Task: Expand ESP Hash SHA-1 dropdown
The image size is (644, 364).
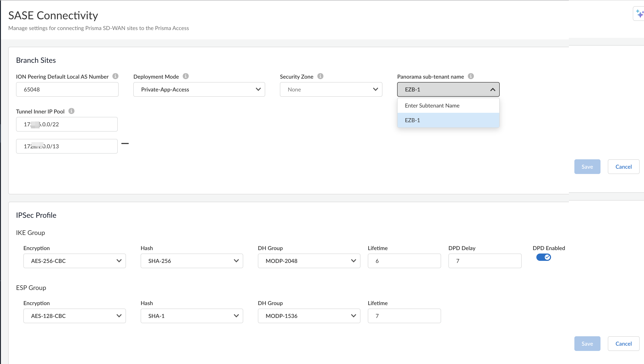Action: tap(191, 316)
